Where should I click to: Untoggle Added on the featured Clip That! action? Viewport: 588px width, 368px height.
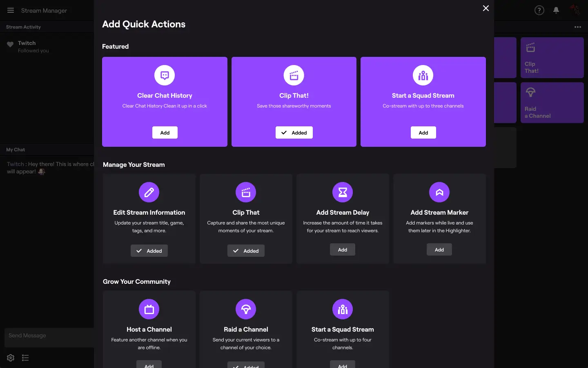(294, 132)
